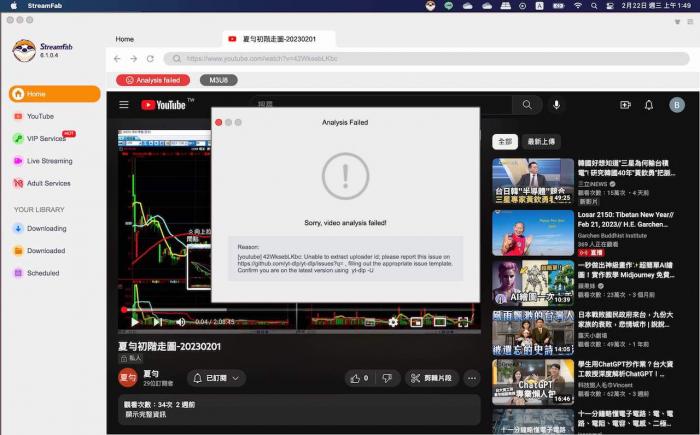The width and height of the screenshot is (700, 435).
Task: Open the Home section in the StreamFab sidebar
Action: (54, 94)
